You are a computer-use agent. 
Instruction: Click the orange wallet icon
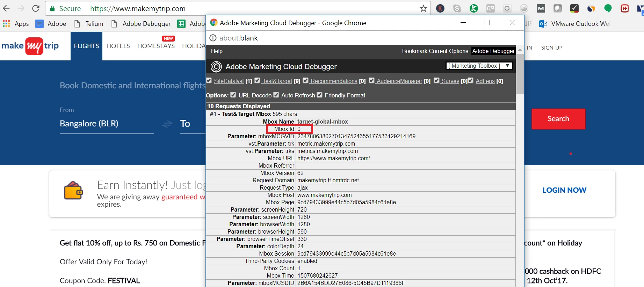tap(73, 190)
